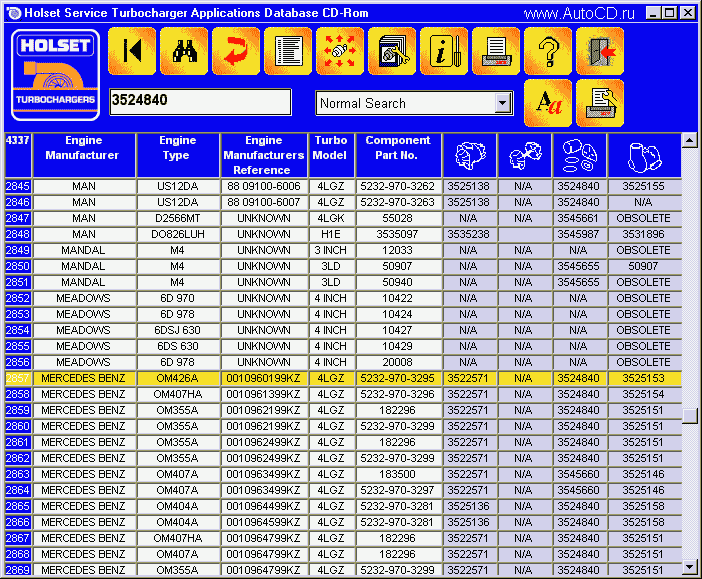Click the vertical scrollbar thumb
This screenshot has width=702, height=579.
click(x=689, y=416)
